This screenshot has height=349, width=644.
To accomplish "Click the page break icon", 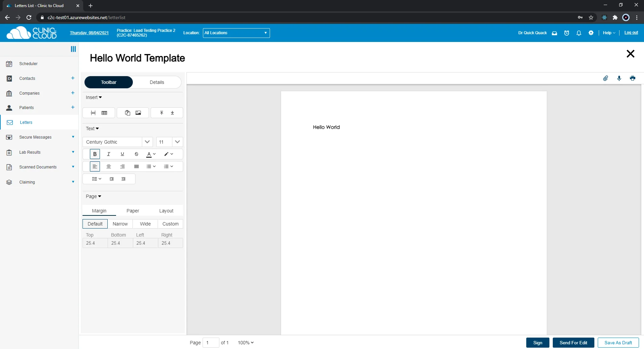I will [x=93, y=113].
